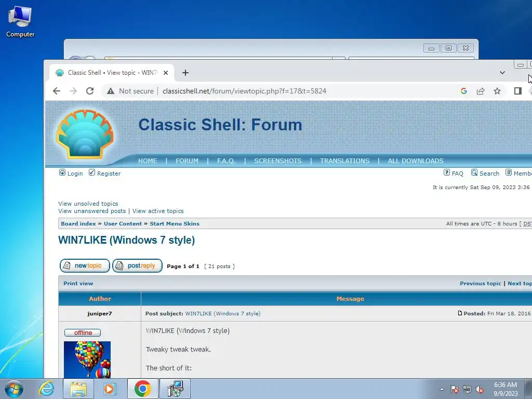Open the TRANSLATIONS menu item
532x399 pixels.
[345, 161]
